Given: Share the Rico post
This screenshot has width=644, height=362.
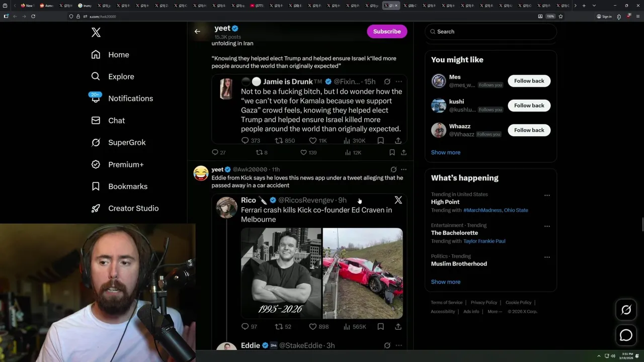Looking at the screenshot, I should [x=398, y=327].
